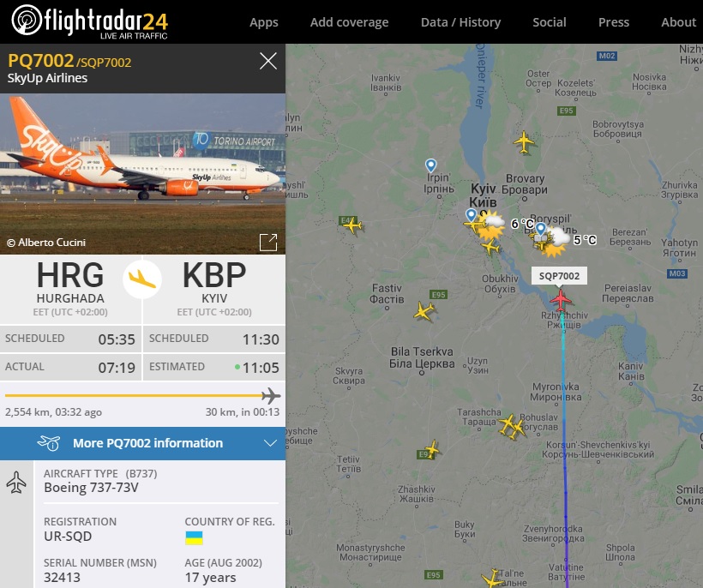Go to the Press page
Image resolution: width=703 pixels, height=588 pixels.
[613, 22]
